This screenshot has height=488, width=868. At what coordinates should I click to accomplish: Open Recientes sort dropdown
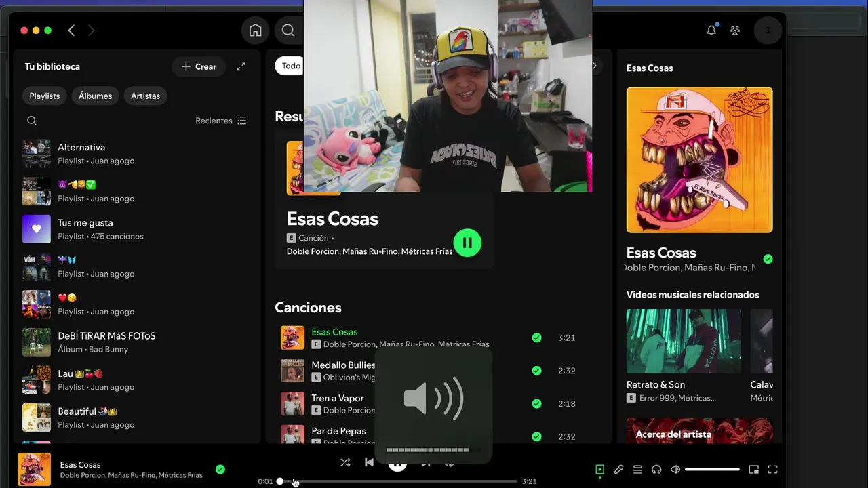(x=221, y=121)
